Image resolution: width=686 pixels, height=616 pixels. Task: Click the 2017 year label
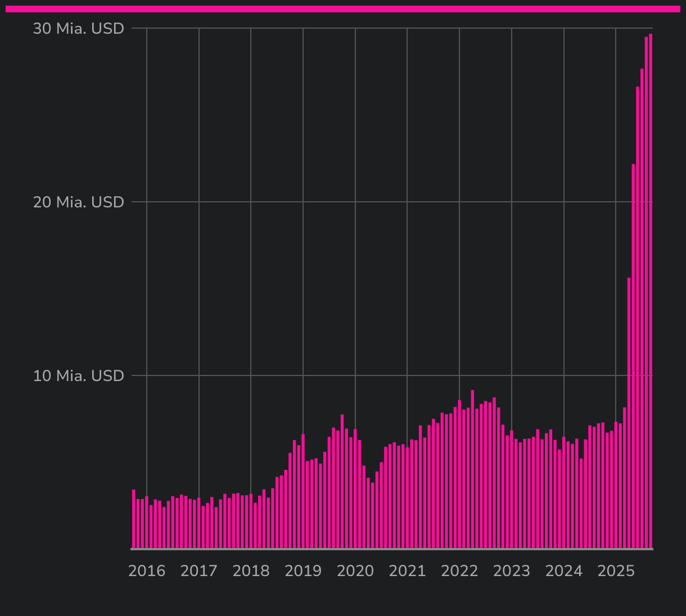(x=198, y=571)
